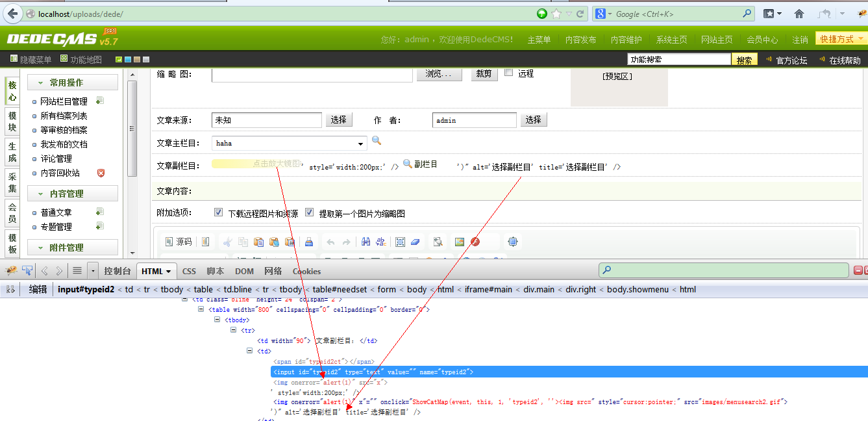This screenshot has width=868, height=421.
Task: Open the 官方论坛 link
Action: pos(791,60)
